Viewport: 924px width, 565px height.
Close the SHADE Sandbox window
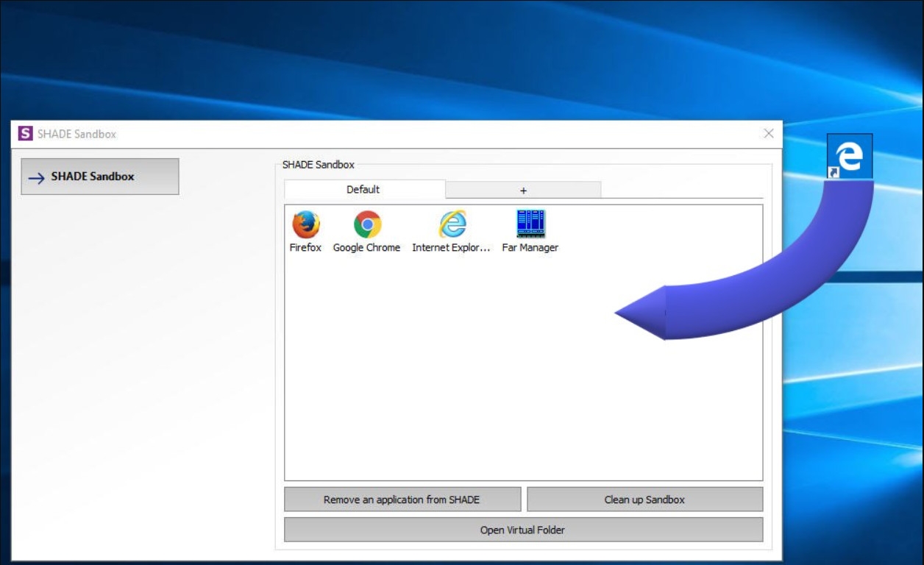point(768,134)
